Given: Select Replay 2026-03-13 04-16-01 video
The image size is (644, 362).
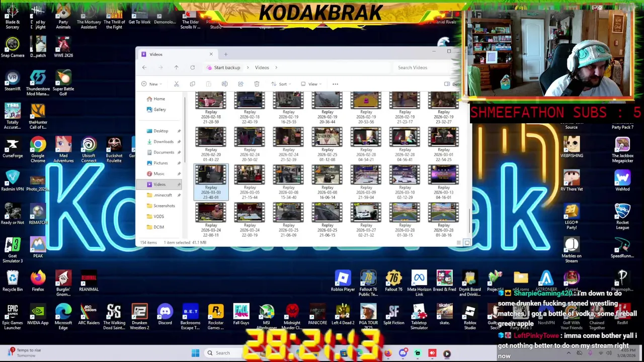Looking at the screenshot, I should [x=444, y=183].
